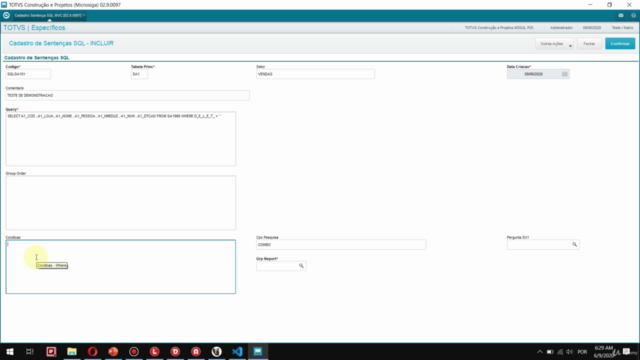
Task: Click inside the Query text area
Action: click(120, 139)
